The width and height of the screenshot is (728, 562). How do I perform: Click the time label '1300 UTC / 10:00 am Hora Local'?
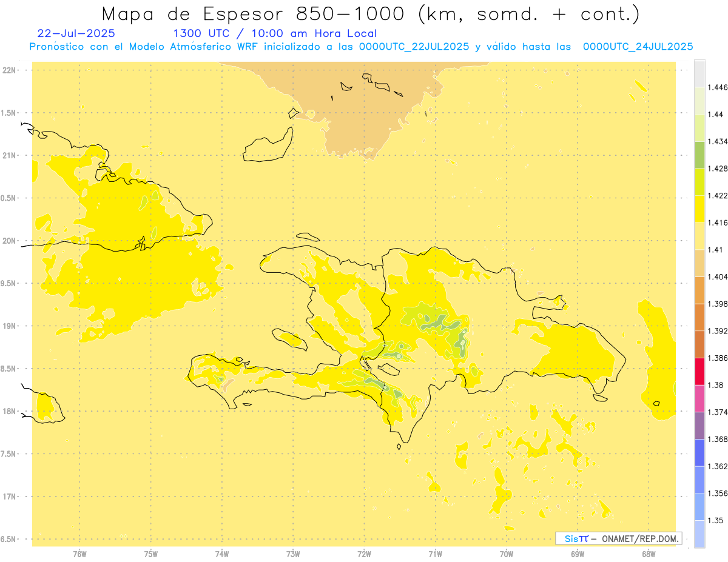(275, 34)
